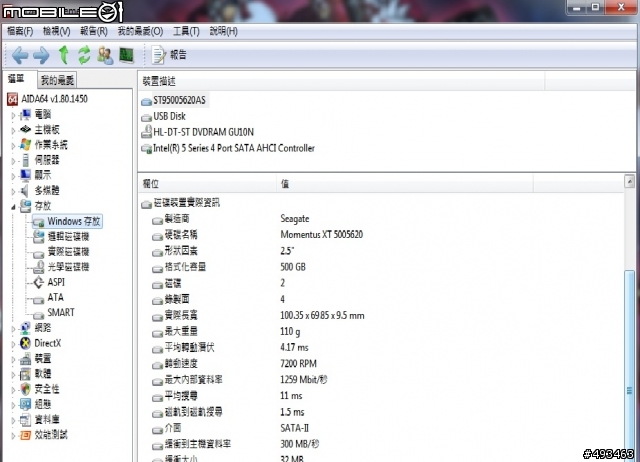
Task: Expand the 主機板 tree node
Action: 13,131
